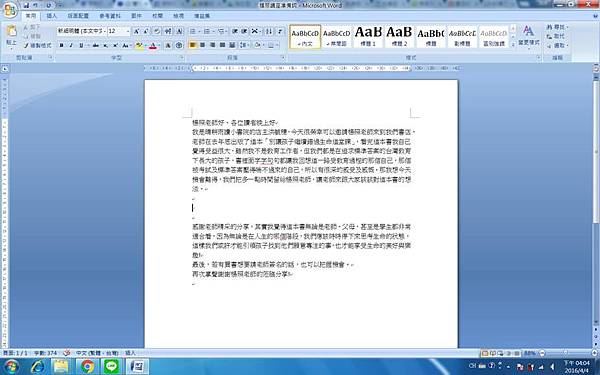This screenshot has height=375, width=600.
Task: Click the word count 字數: 374 indicator
Action: (x=46, y=353)
